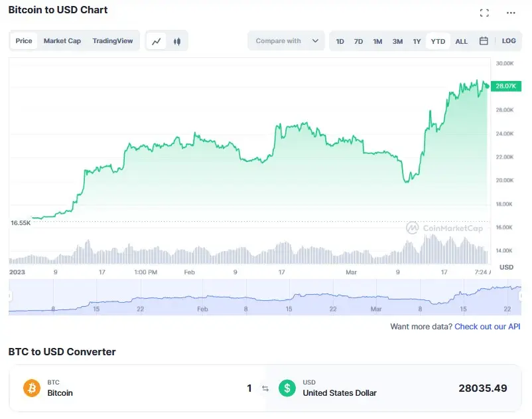Image resolution: width=532 pixels, height=419 pixels.
Task: Set chart range to YTD
Action: [x=438, y=41]
